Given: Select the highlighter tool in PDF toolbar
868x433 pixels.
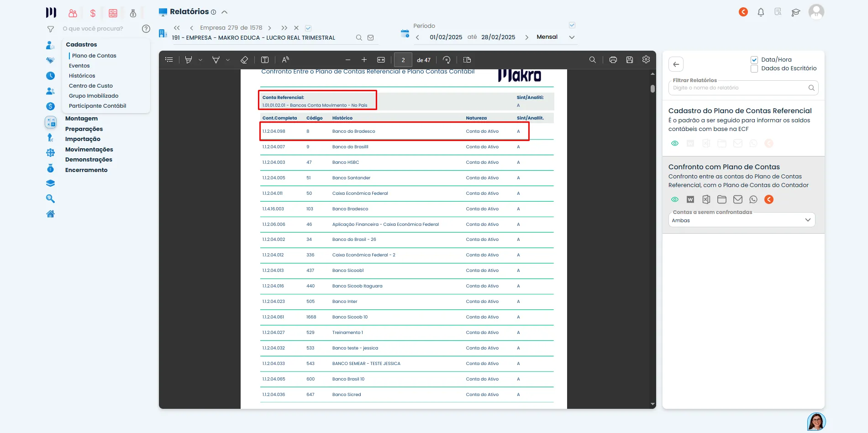Looking at the screenshot, I should 189,60.
